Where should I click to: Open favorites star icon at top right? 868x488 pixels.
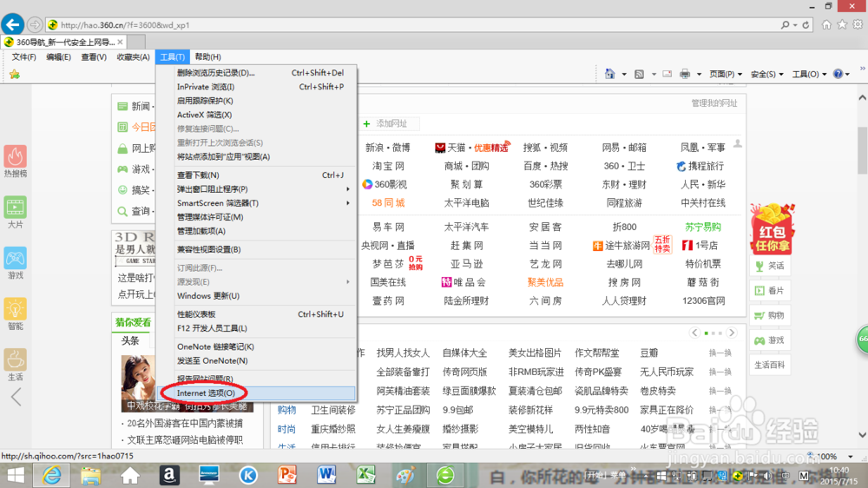[842, 24]
